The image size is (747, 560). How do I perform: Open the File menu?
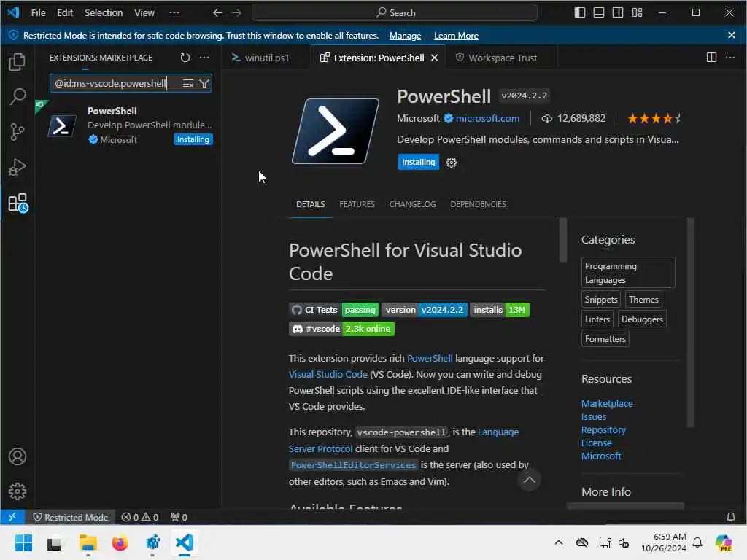pos(38,13)
